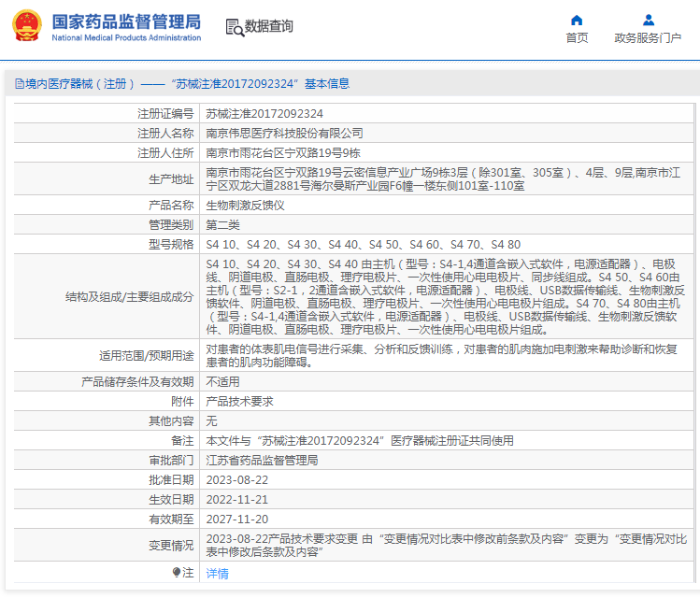The width and height of the screenshot is (700, 598).
Task: Select management category 第二类
Action: click(223, 225)
